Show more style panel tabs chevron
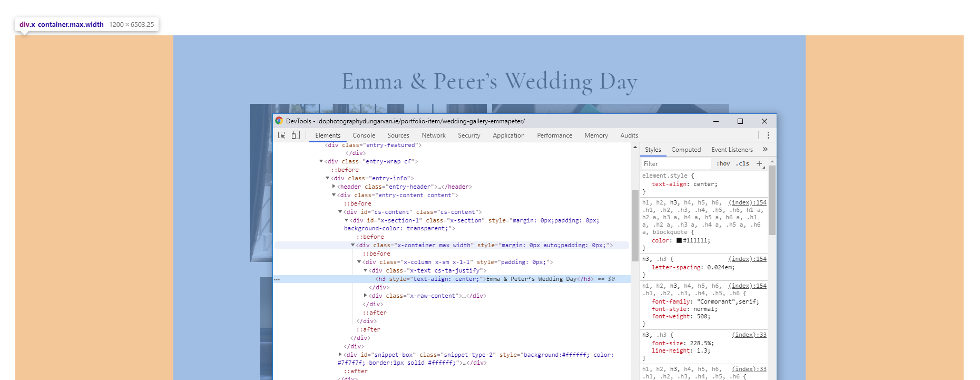The image size is (980, 380). [x=765, y=150]
